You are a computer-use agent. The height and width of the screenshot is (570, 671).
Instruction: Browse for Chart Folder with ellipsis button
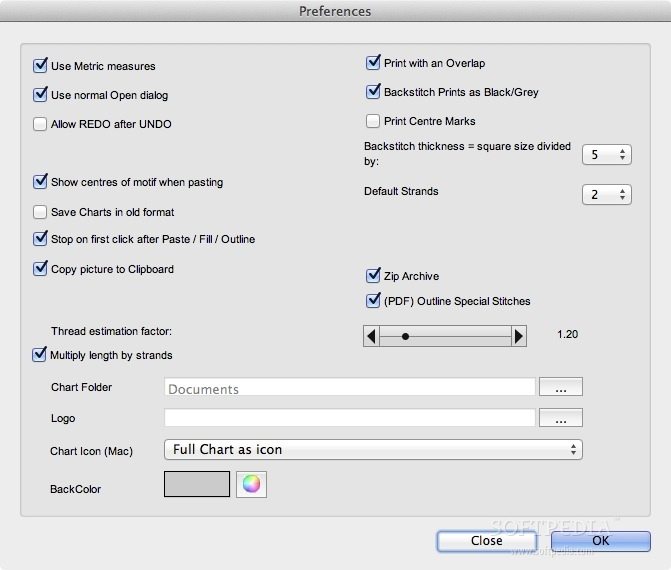(561, 387)
